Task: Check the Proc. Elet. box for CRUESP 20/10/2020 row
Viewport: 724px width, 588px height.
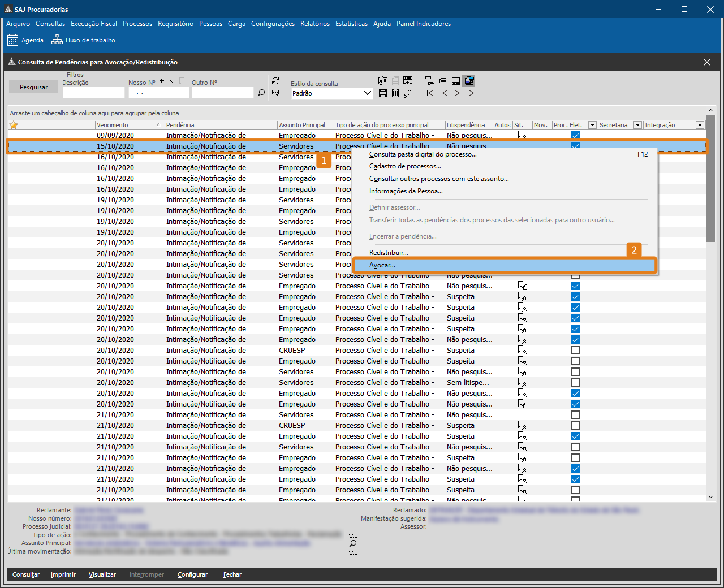Action: pos(575,351)
